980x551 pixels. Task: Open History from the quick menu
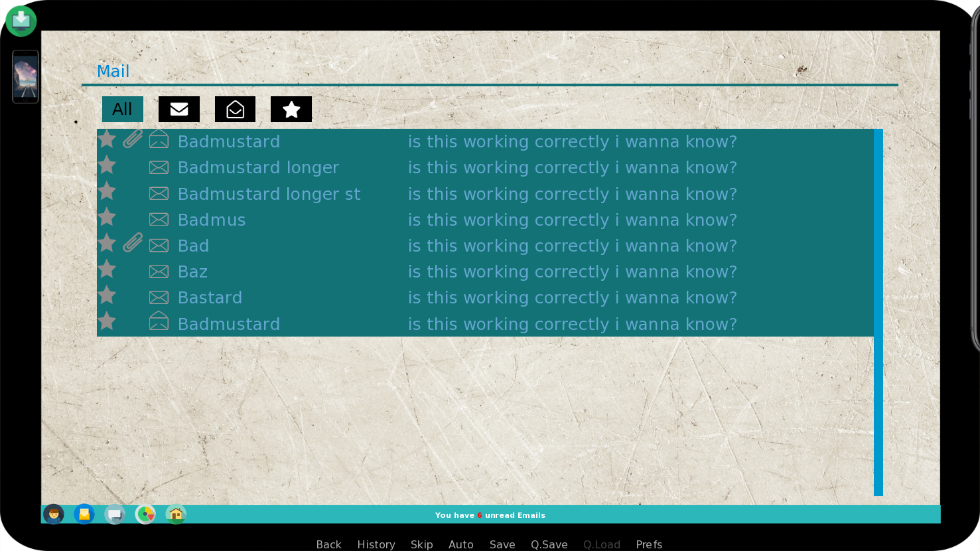(x=376, y=544)
